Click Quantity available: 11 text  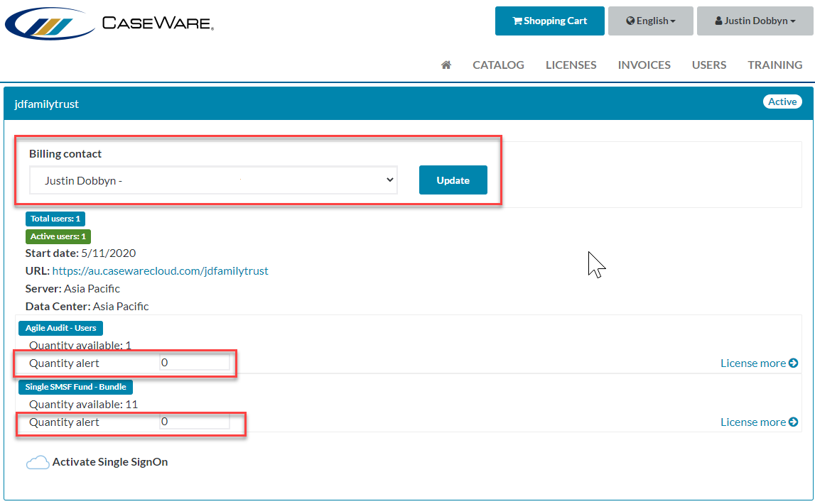coord(84,405)
